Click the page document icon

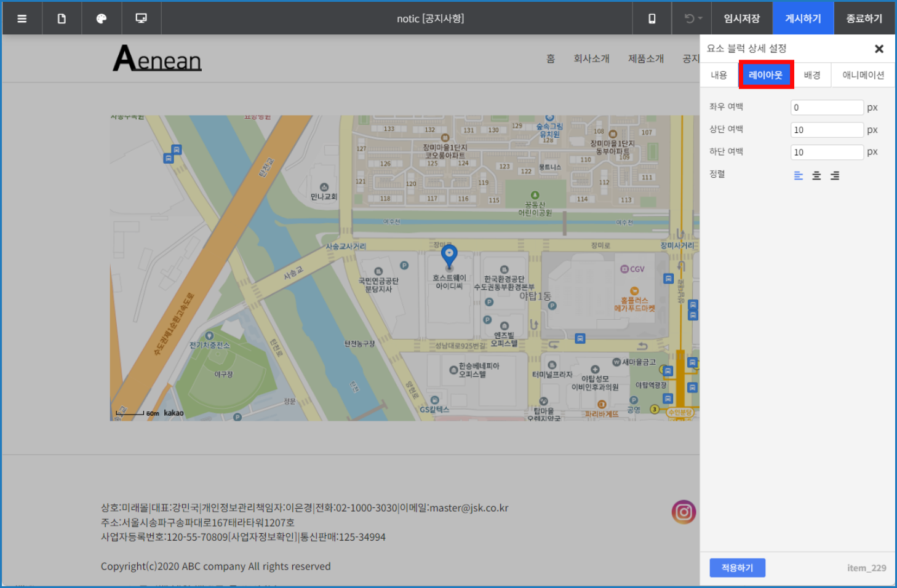[62, 18]
